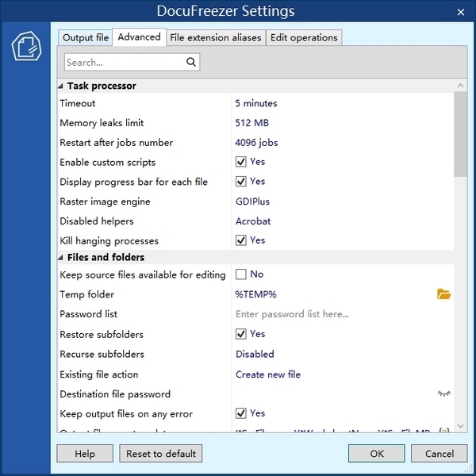Select the Enable custom scripts label
Viewport: 476px width, 476px height.
[x=107, y=163]
